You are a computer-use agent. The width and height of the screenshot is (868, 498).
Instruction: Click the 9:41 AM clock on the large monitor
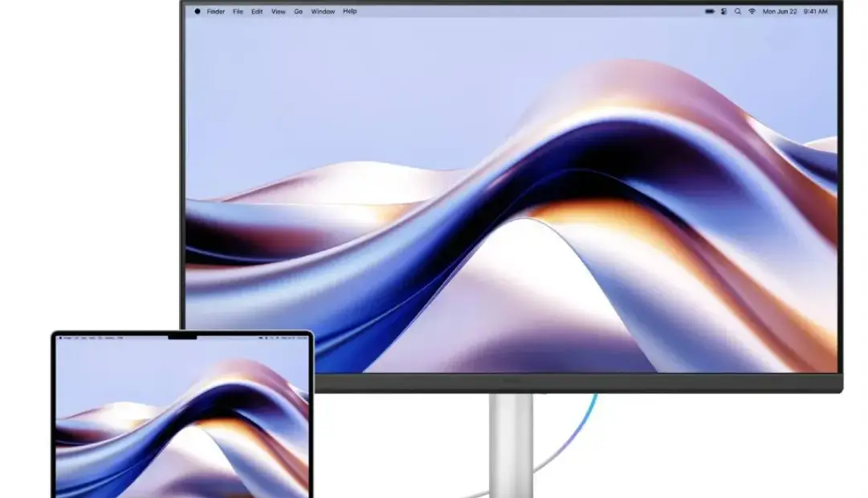pyautogui.click(x=815, y=12)
